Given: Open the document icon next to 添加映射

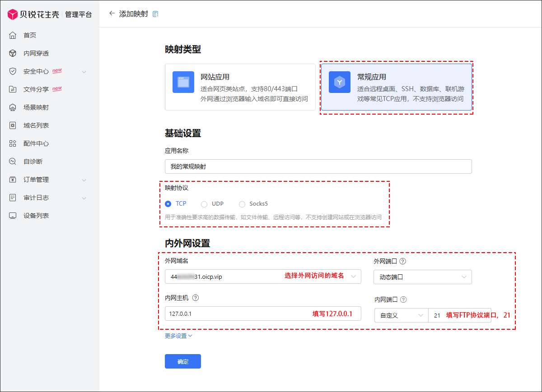Looking at the screenshot, I should [x=156, y=14].
